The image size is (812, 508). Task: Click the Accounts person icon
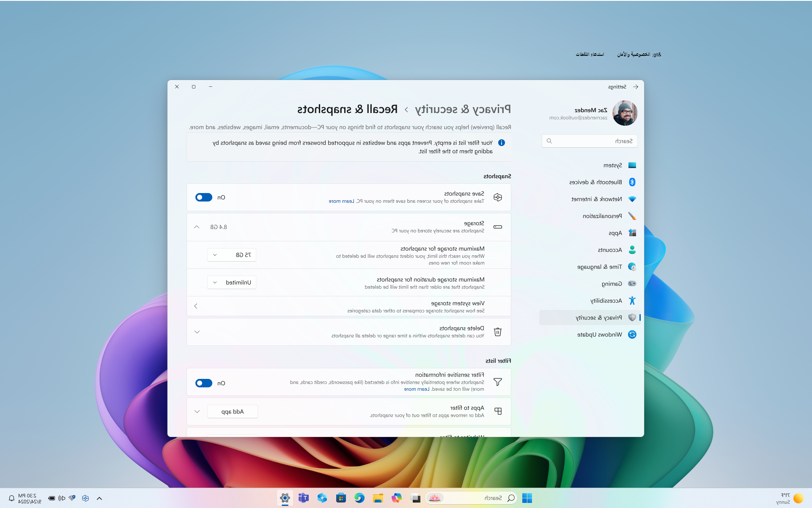point(632,250)
